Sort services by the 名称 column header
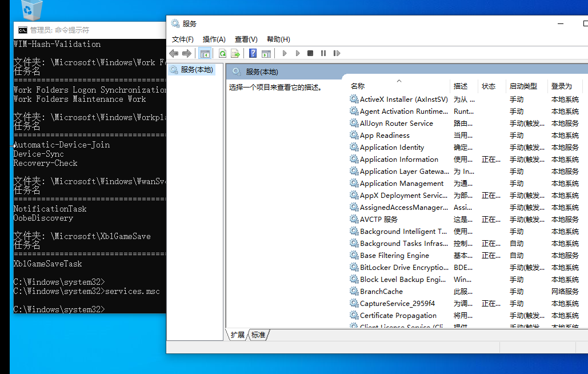Image resolution: width=588 pixels, height=374 pixels. 399,86
